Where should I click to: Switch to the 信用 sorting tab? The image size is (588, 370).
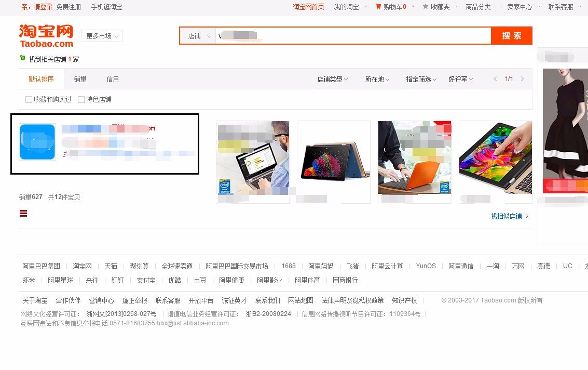coord(113,79)
